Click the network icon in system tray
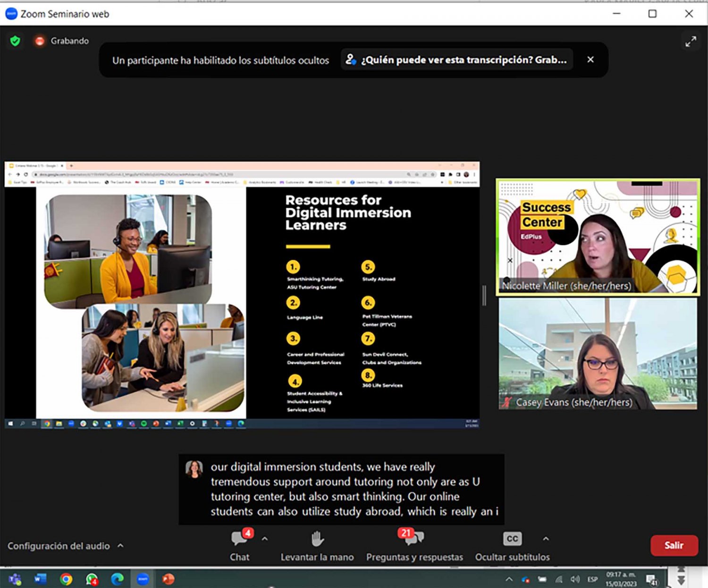The width and height of the screenshot is (708, 588). click(559, 579)
